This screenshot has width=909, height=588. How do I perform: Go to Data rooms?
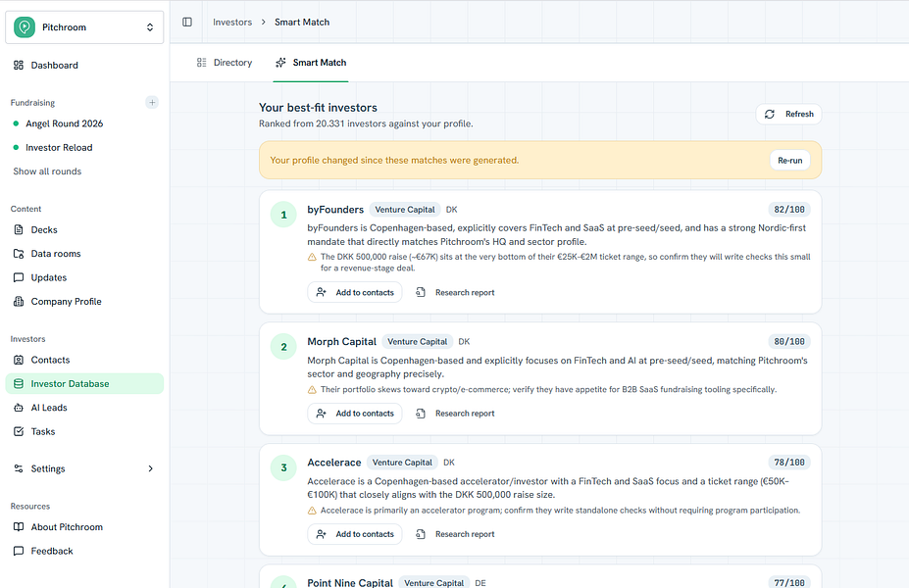(84, 254)
